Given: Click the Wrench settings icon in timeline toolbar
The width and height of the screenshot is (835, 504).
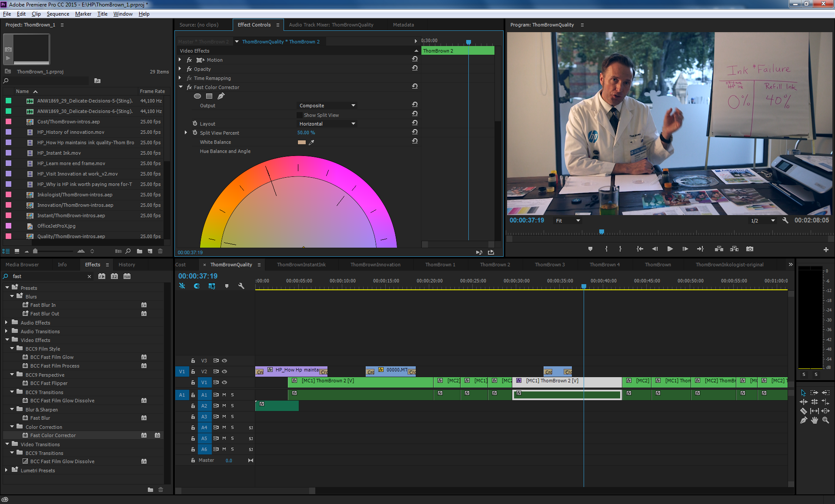Looking at the screenshot, I should click(240, 286).
